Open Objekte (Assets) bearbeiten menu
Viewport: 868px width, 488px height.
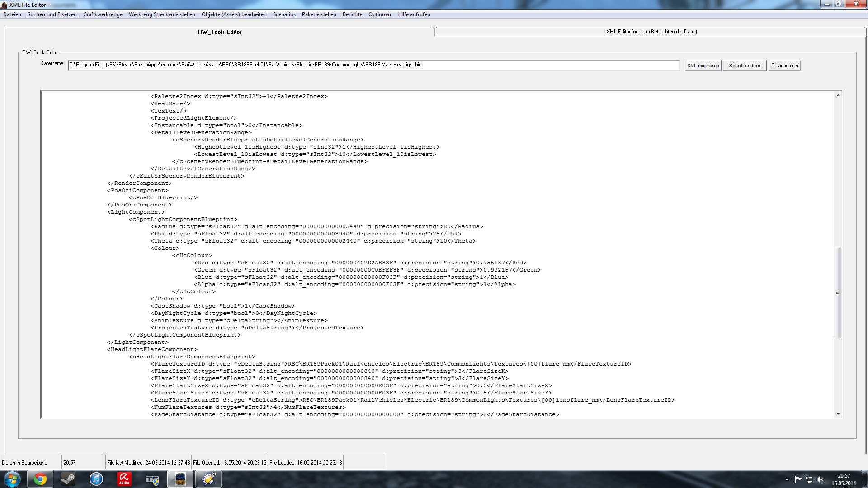[x=234, y=14]
